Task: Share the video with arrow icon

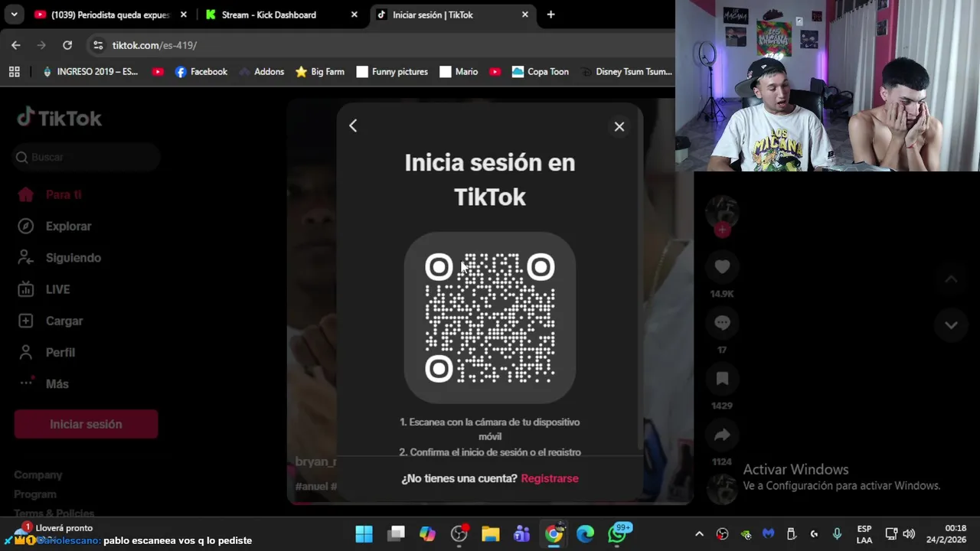Action: [x=722, y=435]
